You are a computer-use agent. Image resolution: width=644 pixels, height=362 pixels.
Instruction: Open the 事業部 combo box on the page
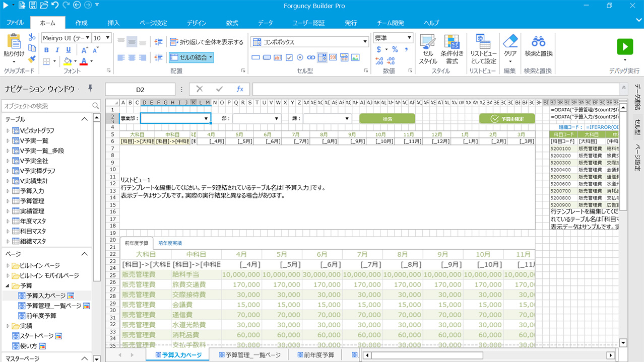[175, 118]
